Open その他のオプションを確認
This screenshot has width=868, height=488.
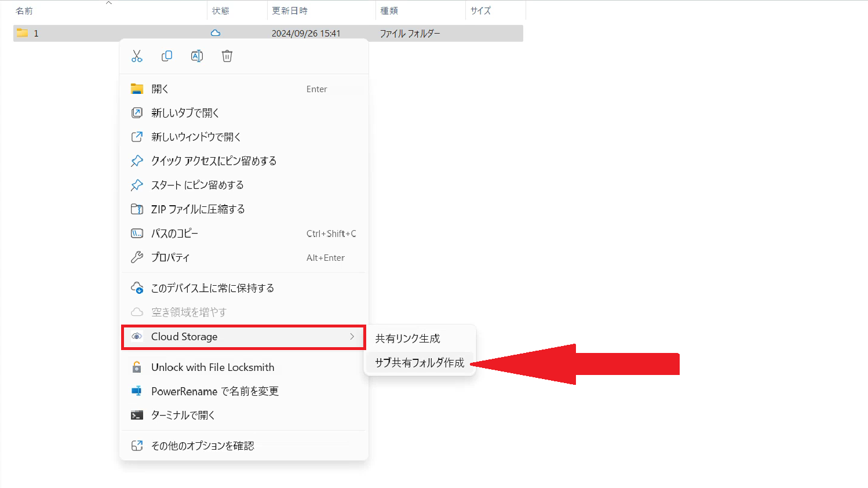(x=243, y=446)
